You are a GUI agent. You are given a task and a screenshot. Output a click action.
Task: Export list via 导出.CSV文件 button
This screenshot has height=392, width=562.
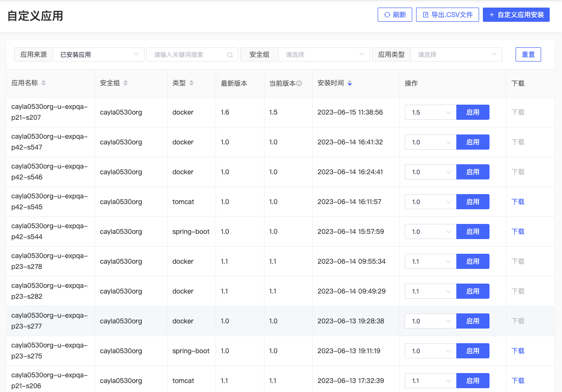click(447, 15)
